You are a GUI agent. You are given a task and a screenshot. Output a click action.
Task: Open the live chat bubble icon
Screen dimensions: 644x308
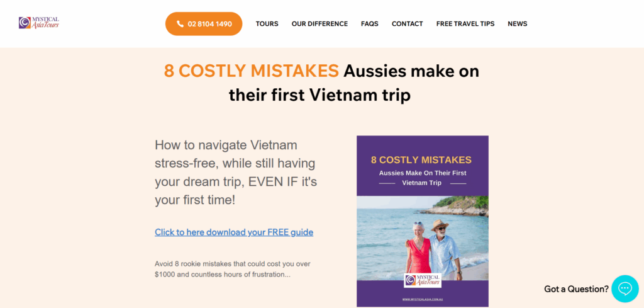click(625, 289)
